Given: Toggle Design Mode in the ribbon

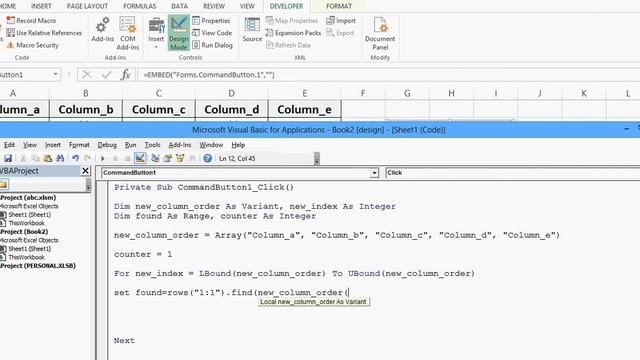Looking at the screenshot, I should coord(178,33).
